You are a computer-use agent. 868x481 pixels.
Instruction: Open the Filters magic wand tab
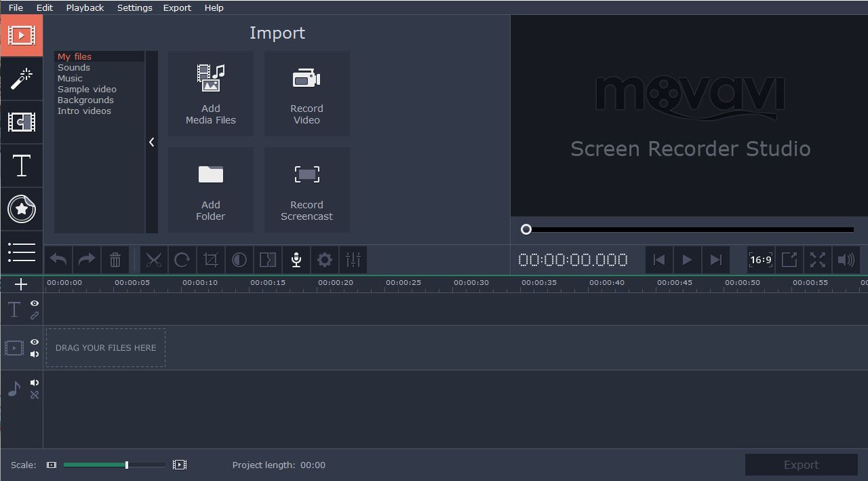click(21, 79)
